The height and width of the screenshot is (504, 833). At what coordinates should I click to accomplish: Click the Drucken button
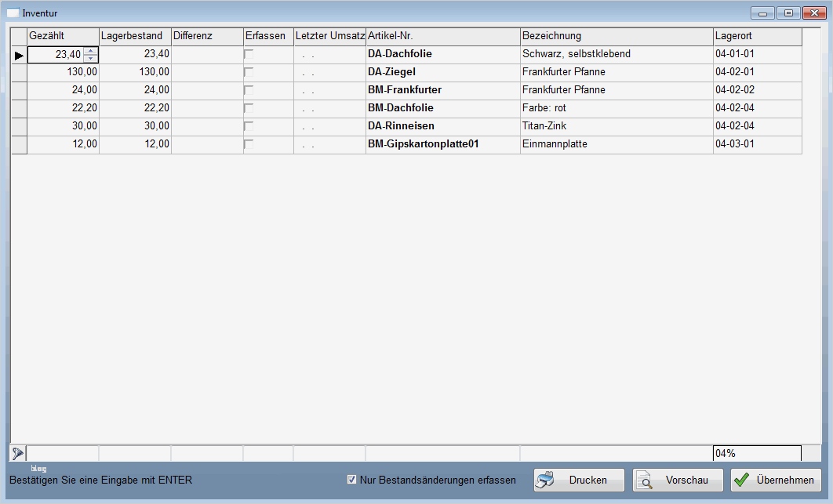[579, 480]
